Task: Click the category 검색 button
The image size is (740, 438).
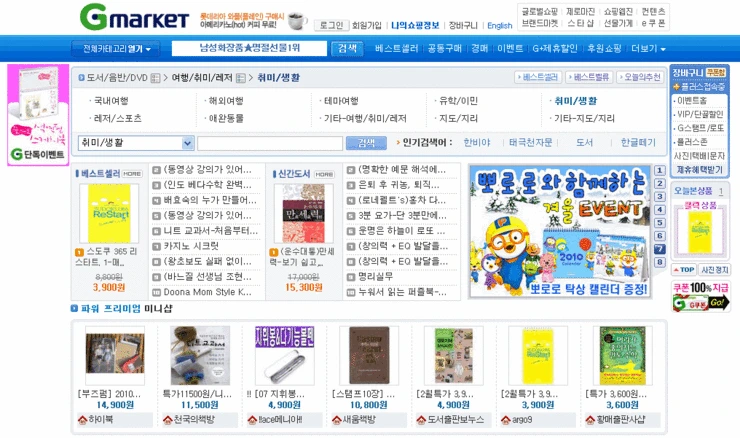Action: coord(366,143)
